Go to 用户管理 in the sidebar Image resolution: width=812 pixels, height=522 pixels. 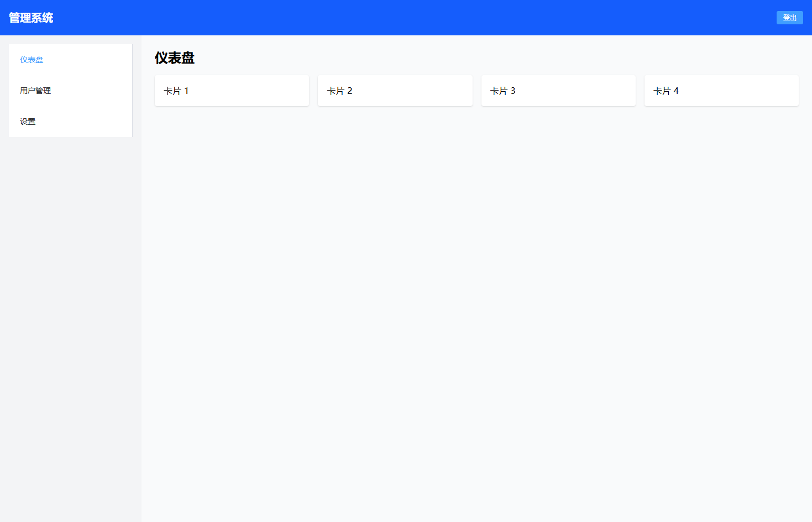click(35, 91)
